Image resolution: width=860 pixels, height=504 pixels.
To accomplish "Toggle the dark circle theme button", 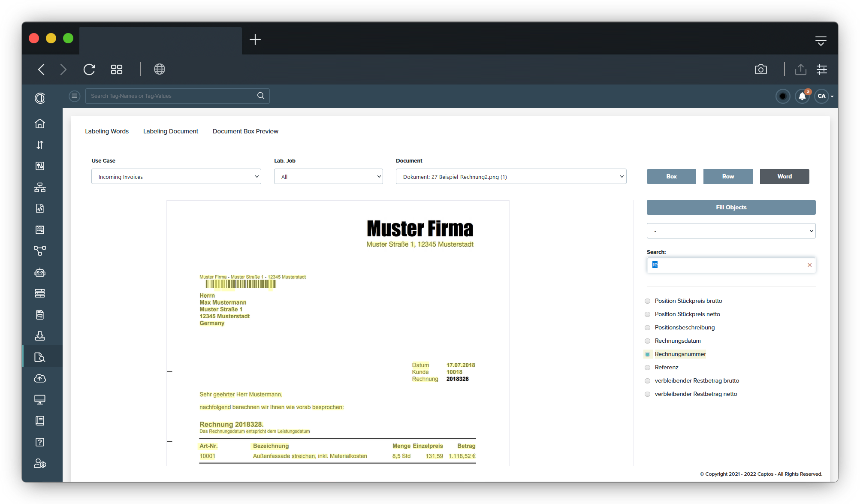I will point(783,96).
